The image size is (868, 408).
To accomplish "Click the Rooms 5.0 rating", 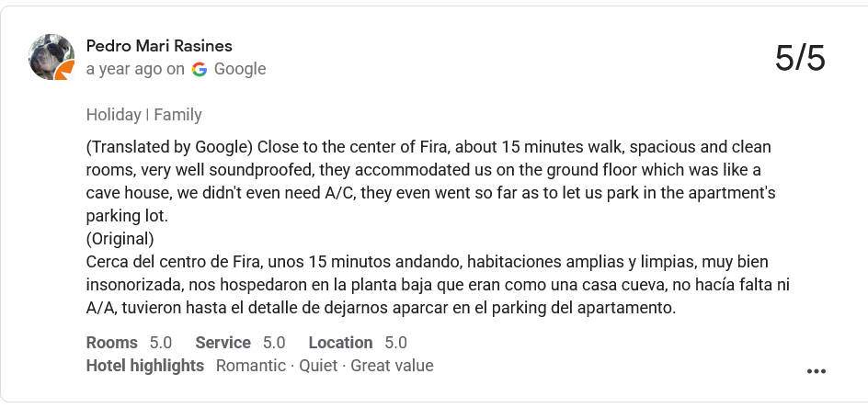I will 129,343.
